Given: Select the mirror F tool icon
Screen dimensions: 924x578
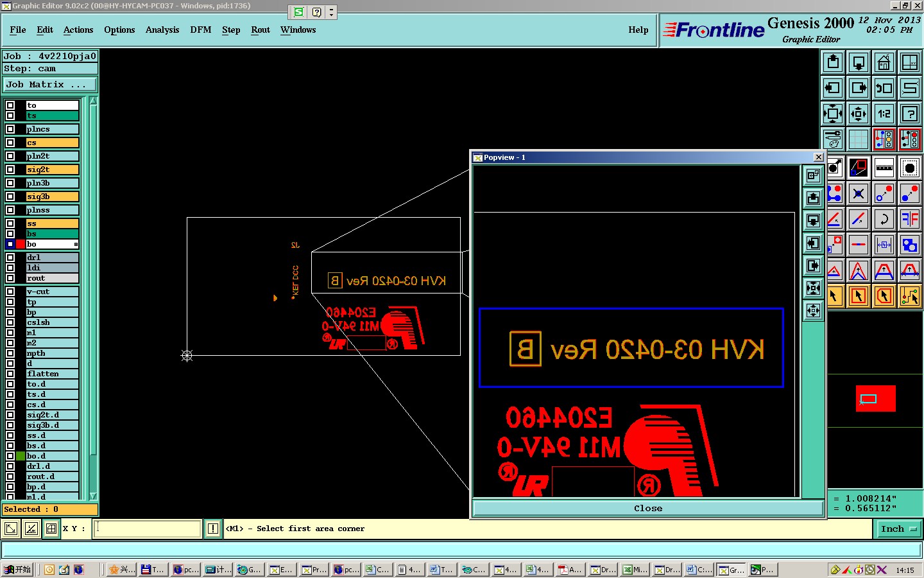Looking at the screenshot, I should (910, 219).
